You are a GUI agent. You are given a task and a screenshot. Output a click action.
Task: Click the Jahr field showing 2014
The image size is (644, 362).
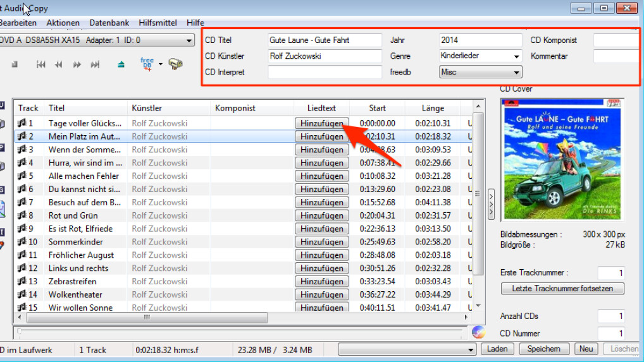click(481, 40)
